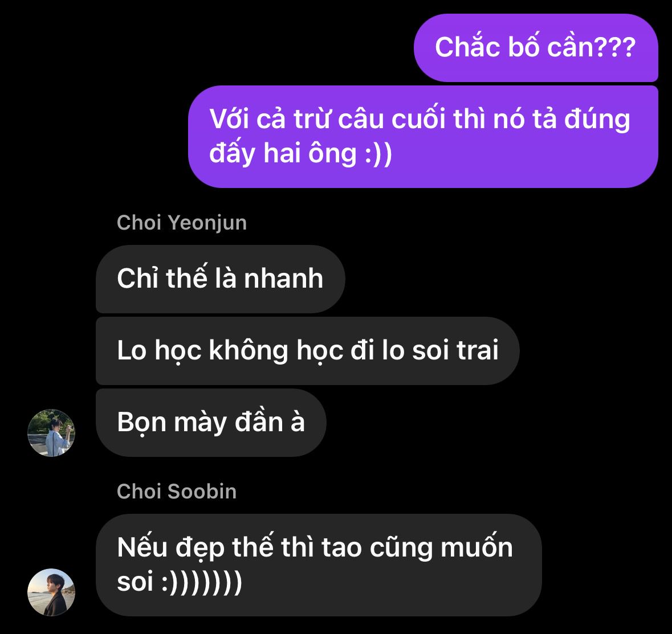The image size is (672, 634).
Task: Select the 'Chỉ thế là nhanh' message
Action: 220,279
